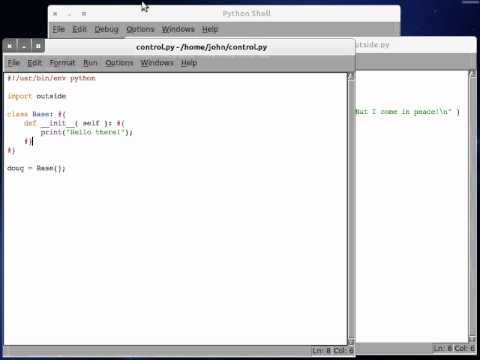480x360 pixels.
Task: Click the closing '#}' line of class Base
Action: coord(11,150)
